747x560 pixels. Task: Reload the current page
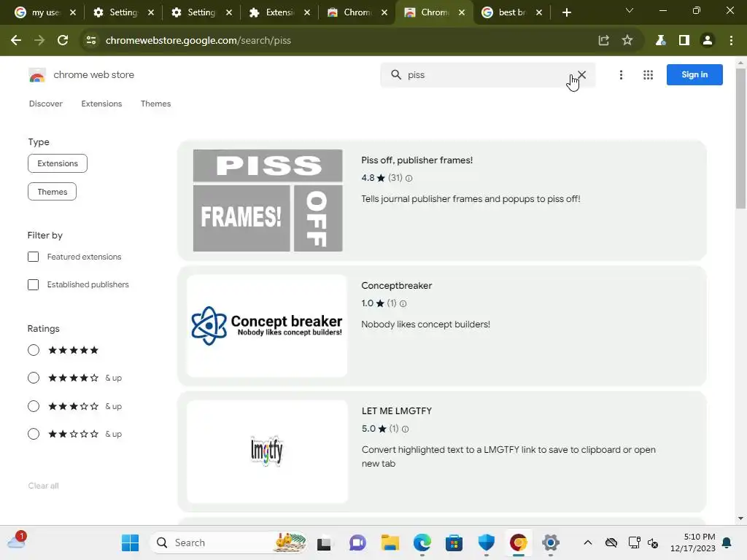[x=63, y=41]
